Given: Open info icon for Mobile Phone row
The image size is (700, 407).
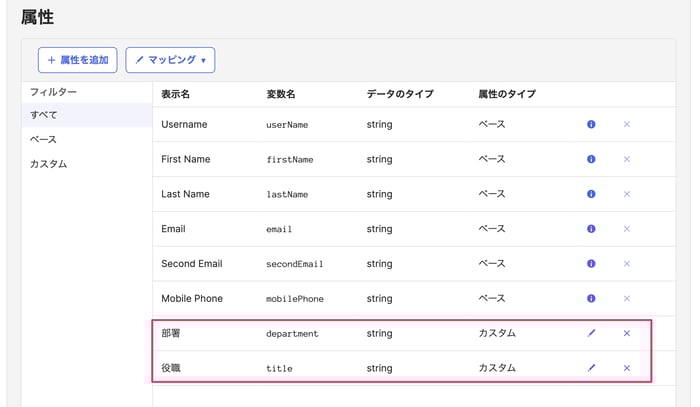Looking at the screenshot, I should pyautogui.click(x=591, y=298).
